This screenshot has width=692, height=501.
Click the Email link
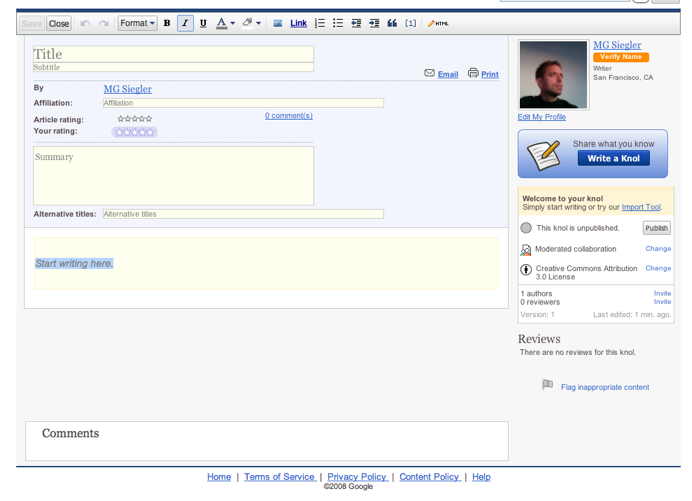pos(448,75)
